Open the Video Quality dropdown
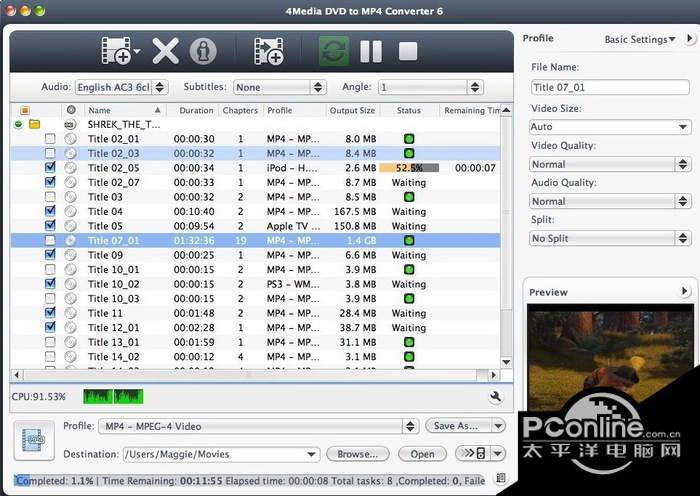Screen dimensions: 700x496 click(610, 164)
